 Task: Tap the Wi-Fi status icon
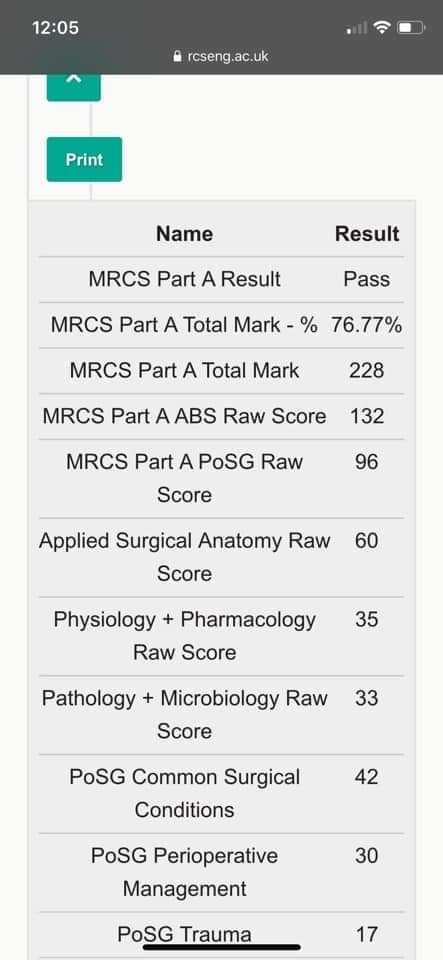pos(382,28)
